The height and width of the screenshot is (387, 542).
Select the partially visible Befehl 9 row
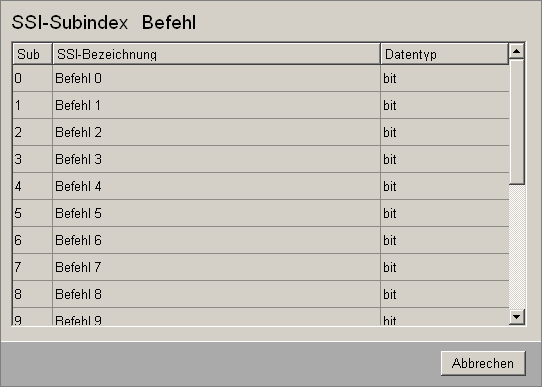261,317
